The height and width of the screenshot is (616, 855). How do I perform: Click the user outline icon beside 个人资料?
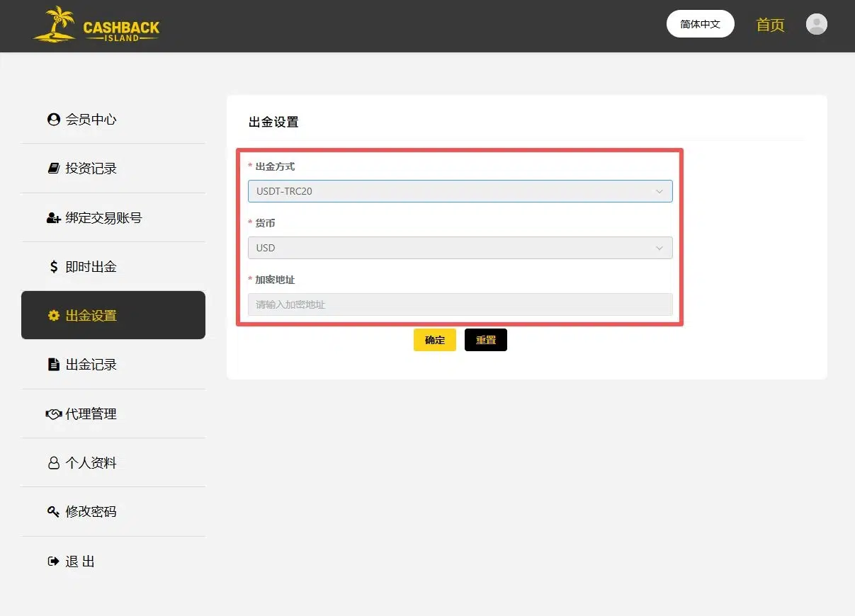click(53, 463)
